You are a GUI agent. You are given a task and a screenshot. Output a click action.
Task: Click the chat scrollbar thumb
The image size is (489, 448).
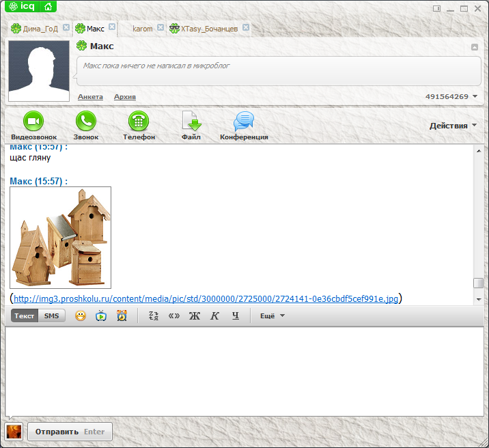coord(478,283)
